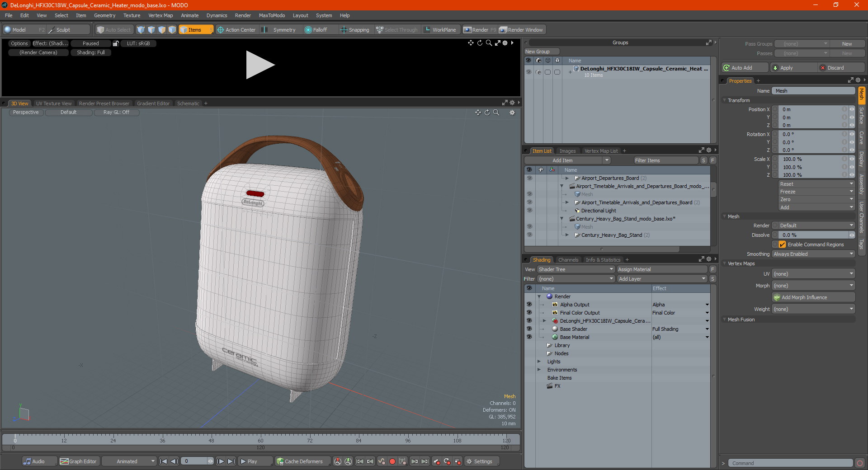Select Materials selection mode icon
868x470 pixels.
tap(172, 30)
